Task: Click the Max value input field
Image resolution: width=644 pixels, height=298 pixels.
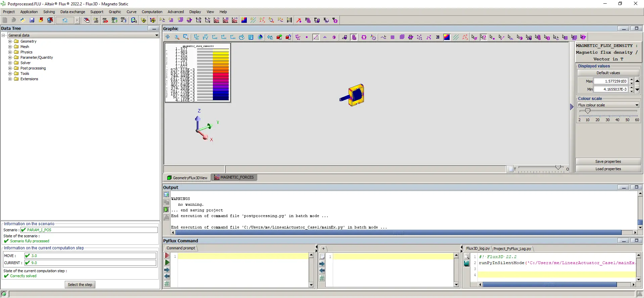Action: tap(610, 81)
